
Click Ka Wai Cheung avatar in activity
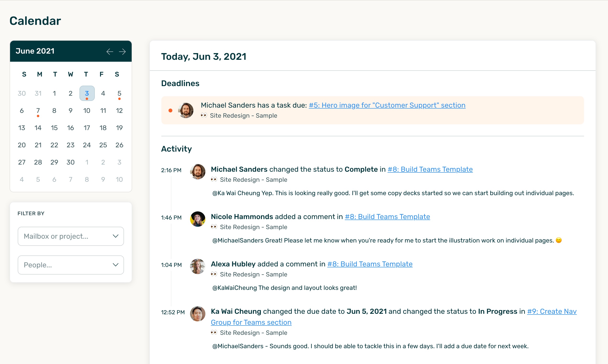[x=197, y=314]
